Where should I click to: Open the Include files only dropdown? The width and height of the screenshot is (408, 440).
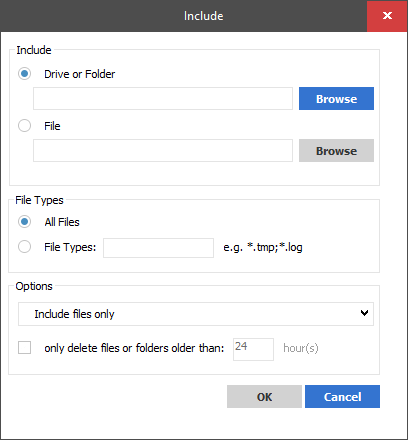[x=196, y=314]
